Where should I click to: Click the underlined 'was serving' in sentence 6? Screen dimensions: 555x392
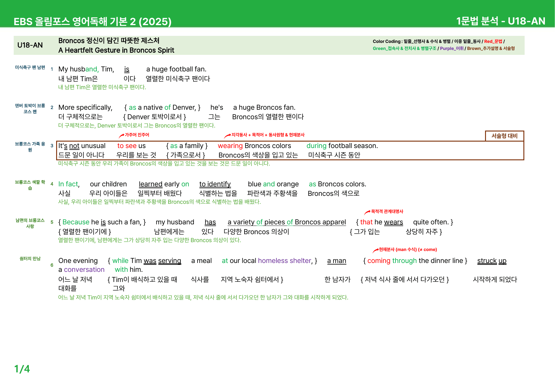162,261
